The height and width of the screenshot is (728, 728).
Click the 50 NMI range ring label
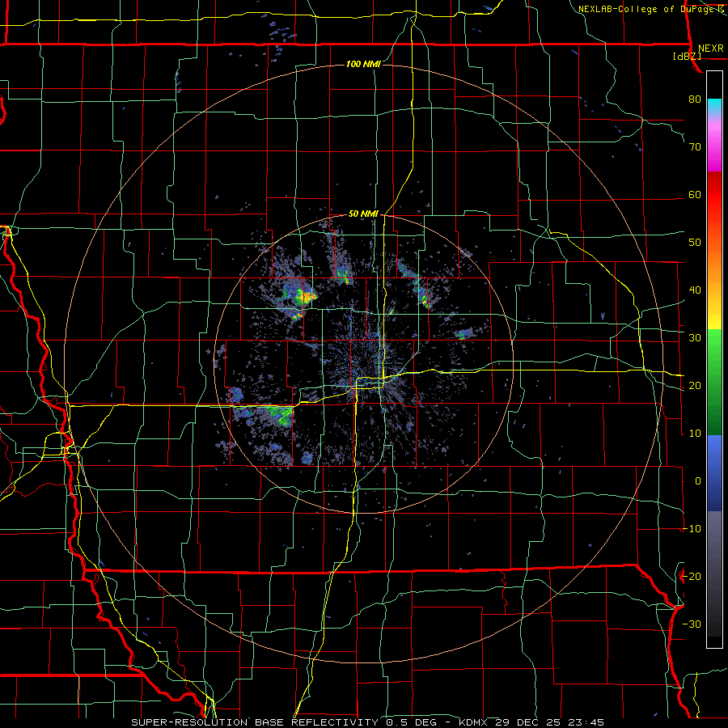pyautogui.click(x=363, y=214)
